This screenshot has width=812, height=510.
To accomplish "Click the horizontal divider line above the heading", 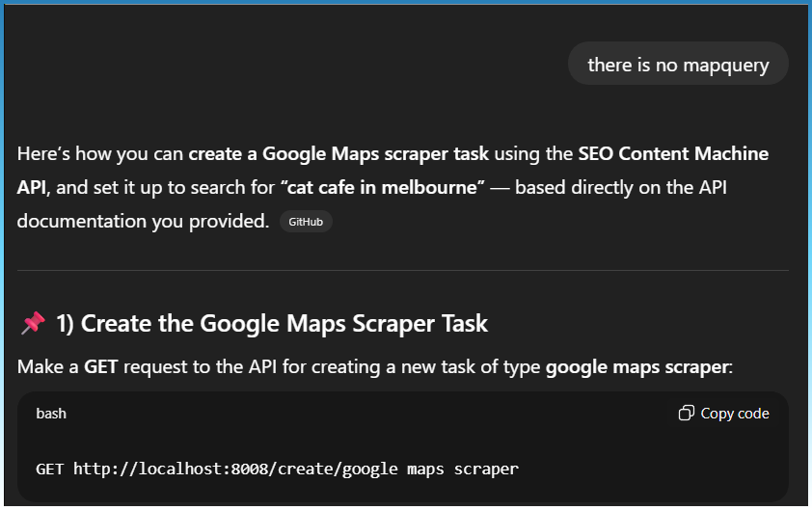I will point(402,271).
